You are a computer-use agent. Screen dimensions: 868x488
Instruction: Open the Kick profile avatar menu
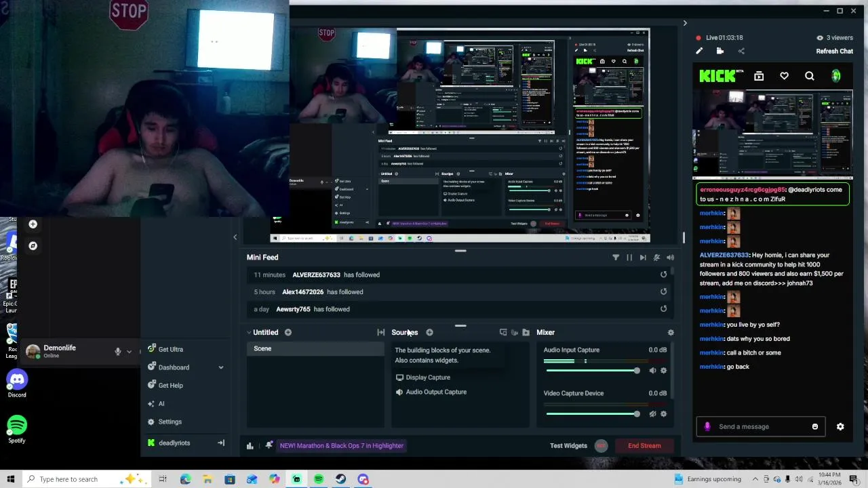[x=835, y=77]
